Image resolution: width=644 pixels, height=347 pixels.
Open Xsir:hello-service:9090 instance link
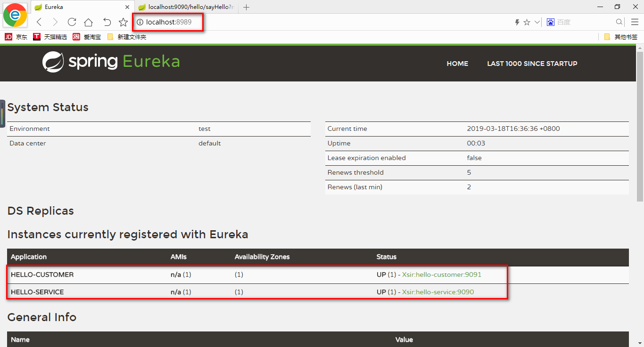coord(438,292)
